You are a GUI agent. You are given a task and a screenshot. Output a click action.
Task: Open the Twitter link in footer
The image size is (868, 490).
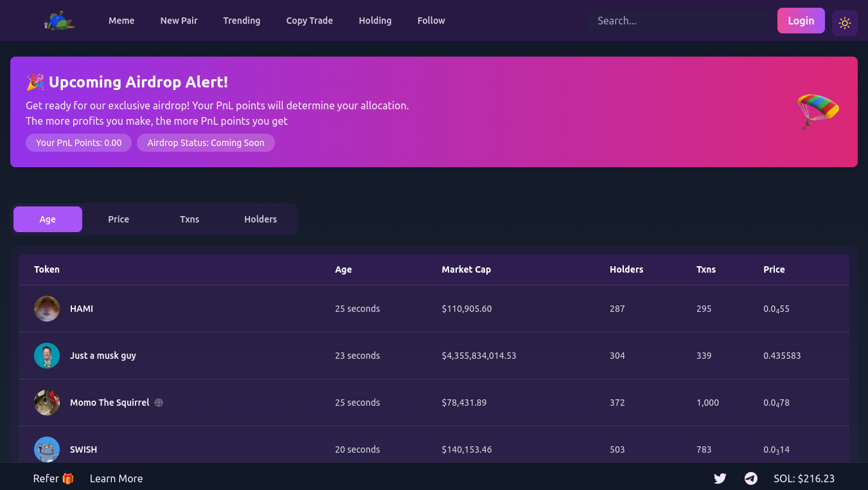(x=720, y=478)
